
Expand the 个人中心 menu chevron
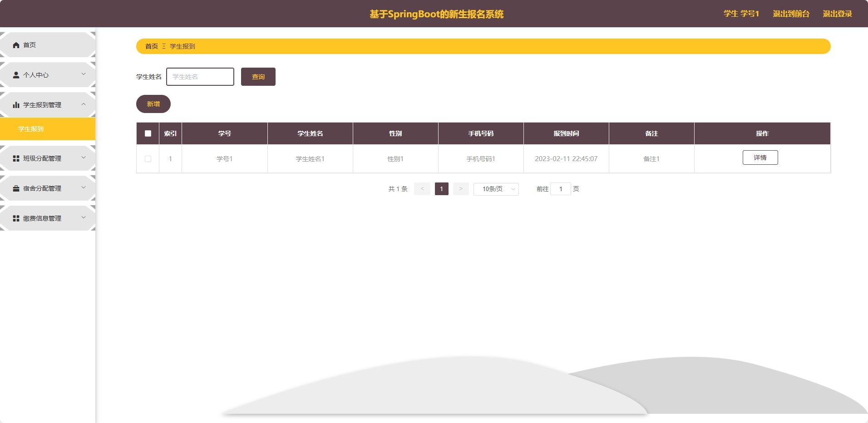point(84,74)
